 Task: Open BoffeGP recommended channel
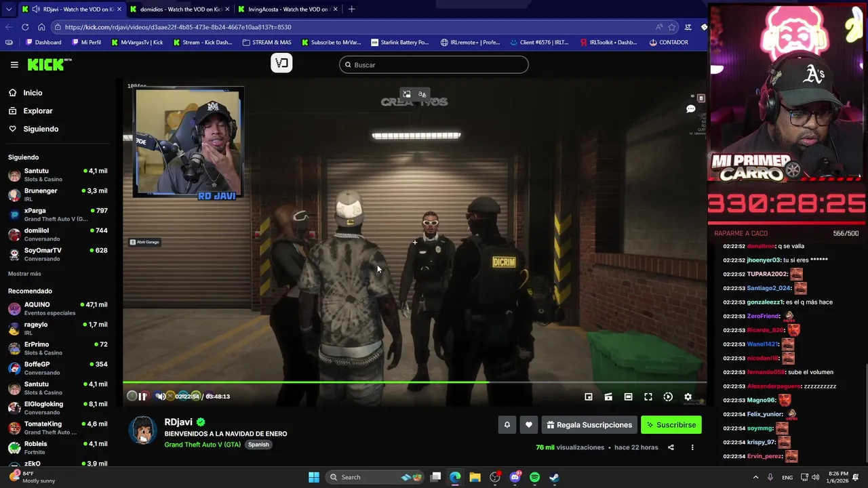pos(58,368)
